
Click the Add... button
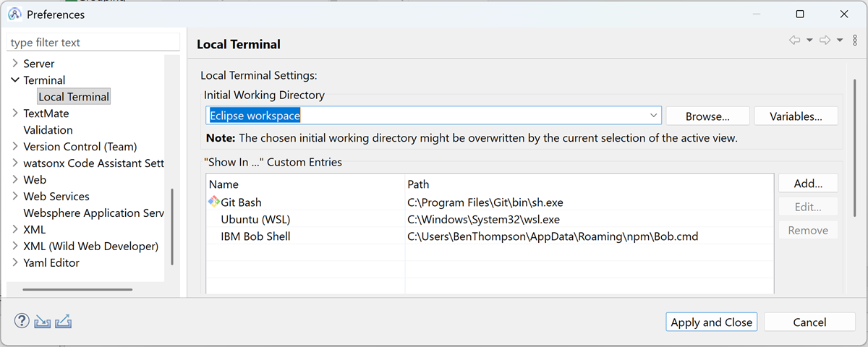tap(808, 184)
